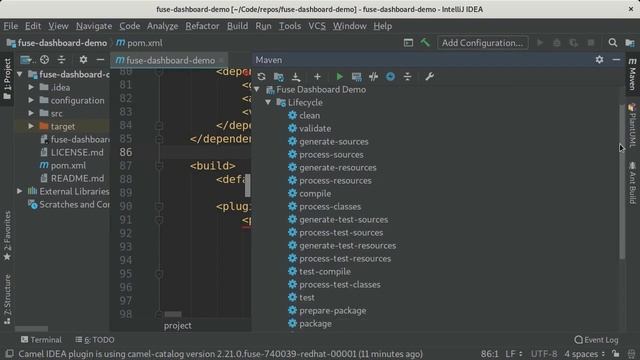Select the compile lifecycle goal
640x360 pixels.
315,193
